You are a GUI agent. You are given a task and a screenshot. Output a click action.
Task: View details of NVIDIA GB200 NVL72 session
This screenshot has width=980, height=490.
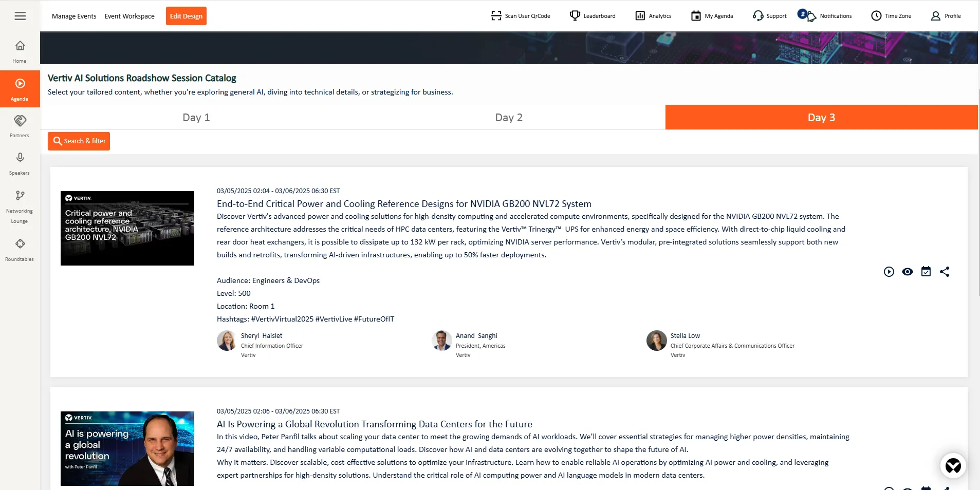click(x=908, y=272)
